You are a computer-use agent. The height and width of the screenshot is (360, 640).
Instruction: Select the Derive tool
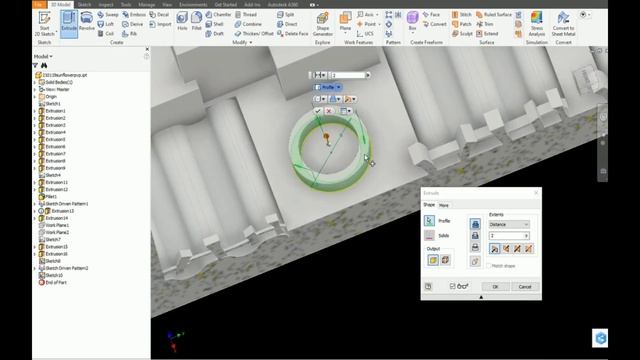pyautogui.click(x=133, y=24)
